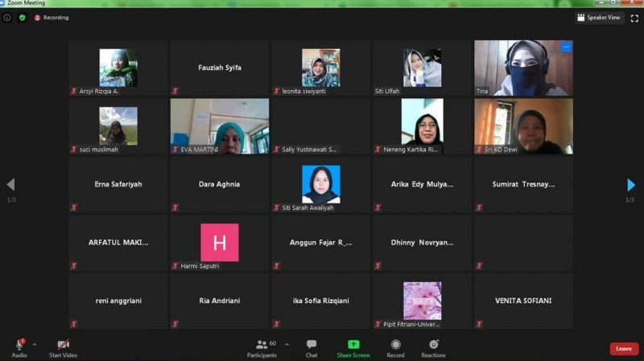This screenshot has height=361, width=644.
Task: Click muted mic icon beside suci muslimah
Action: coord(74,150)
